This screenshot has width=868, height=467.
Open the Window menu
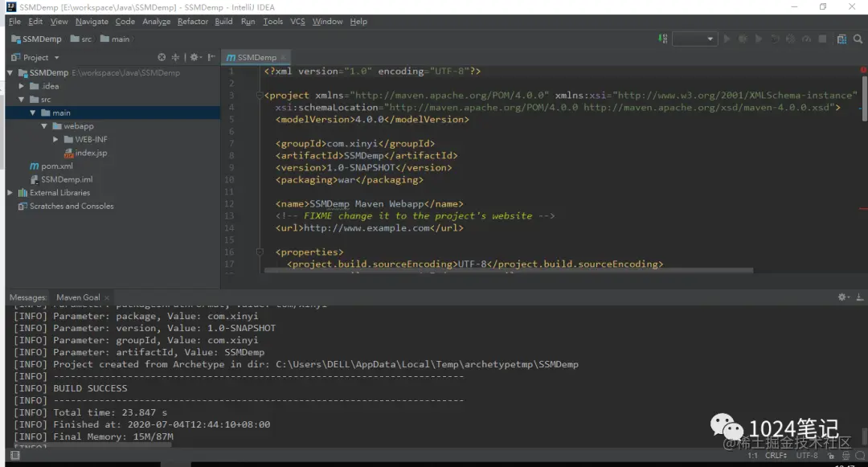click(328, 22)
